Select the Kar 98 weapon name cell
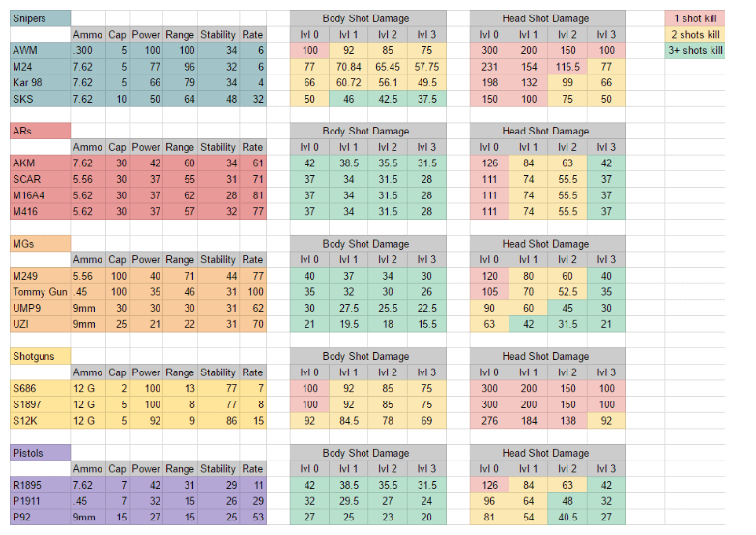756x535 pixels. [x=40, y=82]
